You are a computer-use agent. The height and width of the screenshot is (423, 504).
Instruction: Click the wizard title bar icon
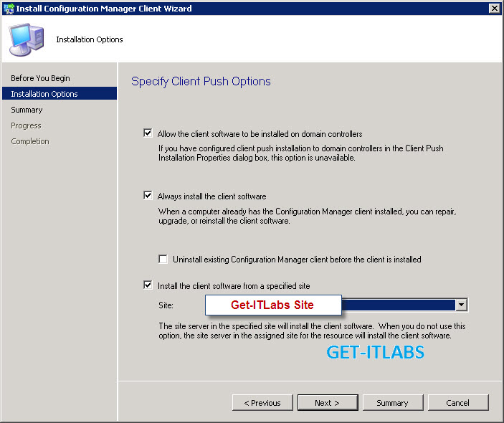coord(9,9)
